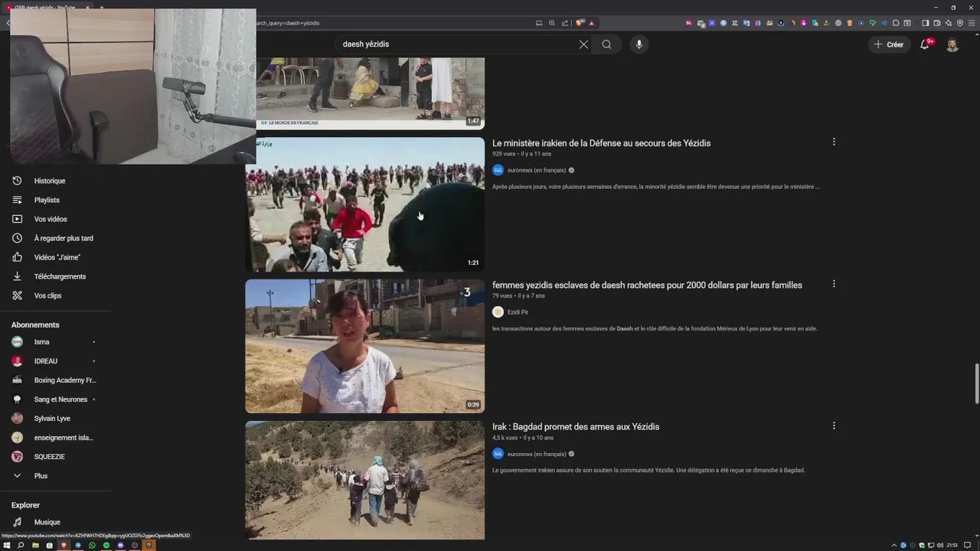Image resolution: width=980 pixels, height=551 pixels.
Task: Open IDREAU subscription channel
Action: (45, 361)
